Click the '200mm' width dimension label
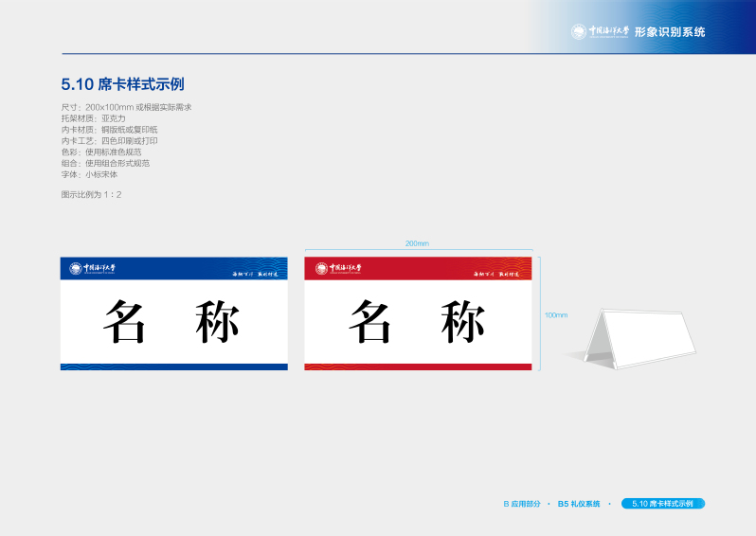The image size is (756, 536). [417, 243]
